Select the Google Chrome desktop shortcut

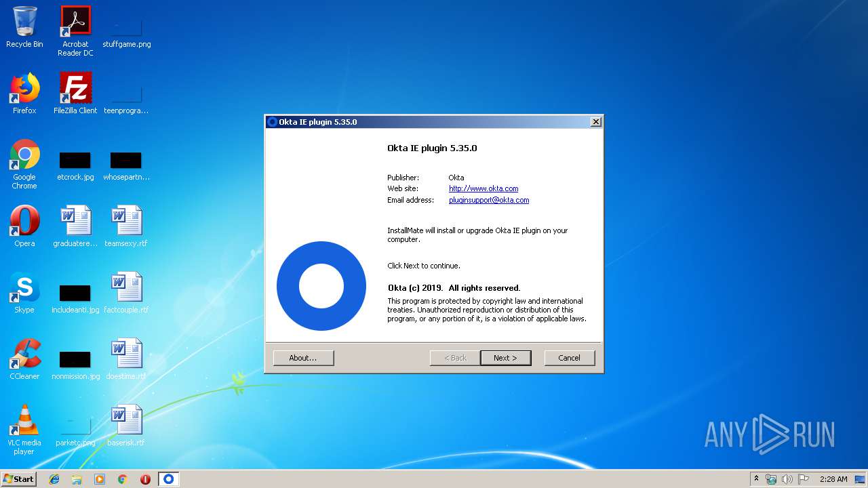click(x=24, y=164)
